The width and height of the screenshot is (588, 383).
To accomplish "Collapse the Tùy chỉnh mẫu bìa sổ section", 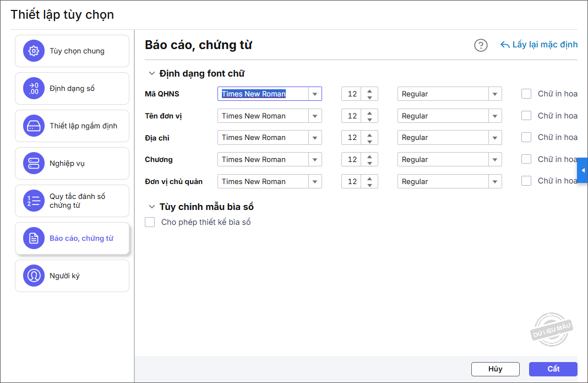I will [x=152, y=207].
